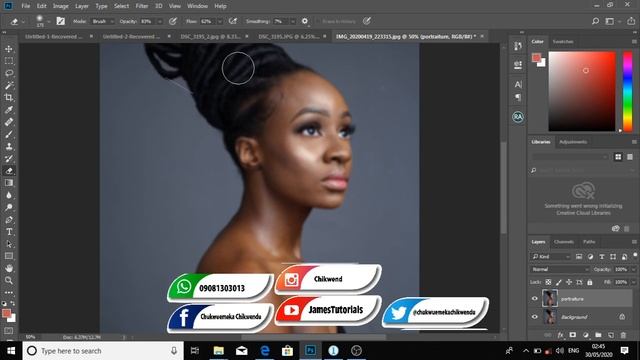Expand the Smoothing value dropdown

(x=293, y=21)
